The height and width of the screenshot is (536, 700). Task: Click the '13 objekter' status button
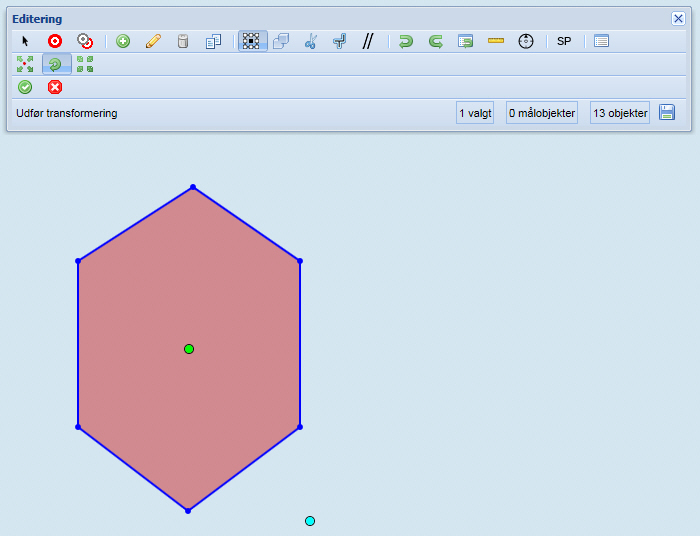[620, 113]
